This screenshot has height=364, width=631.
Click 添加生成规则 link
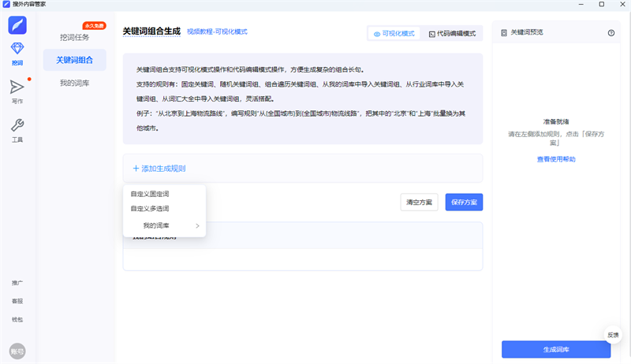pos(159,169)
